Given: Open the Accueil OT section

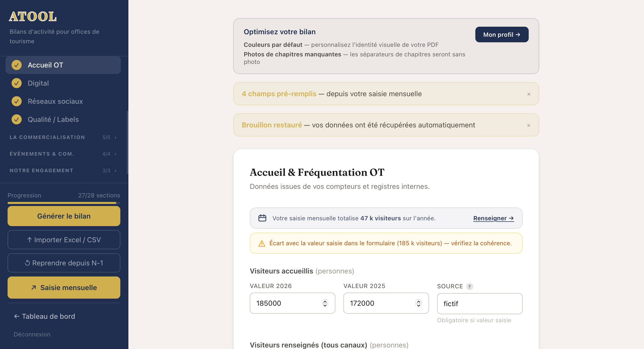Looking at the screenshot, I should click(63, 65).
